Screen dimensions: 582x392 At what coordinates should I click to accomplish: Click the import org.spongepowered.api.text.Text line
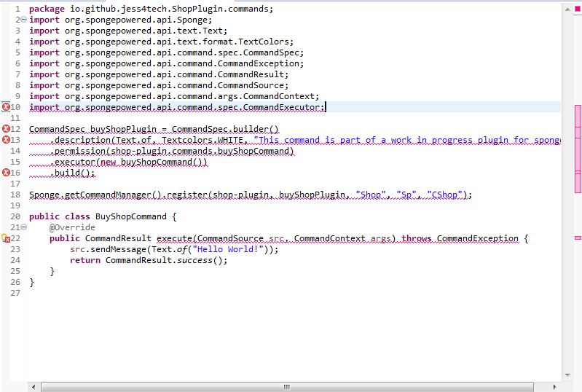click(128, 31)
